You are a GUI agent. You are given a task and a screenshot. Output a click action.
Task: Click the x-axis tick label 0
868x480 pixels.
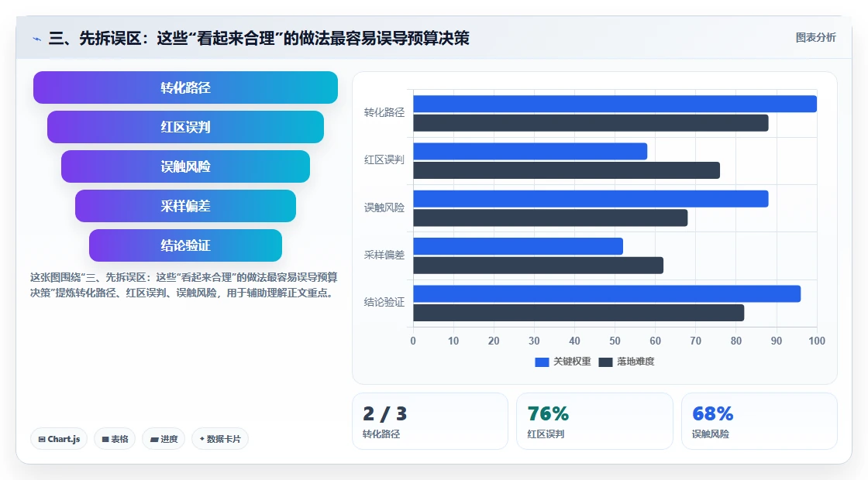413,341
